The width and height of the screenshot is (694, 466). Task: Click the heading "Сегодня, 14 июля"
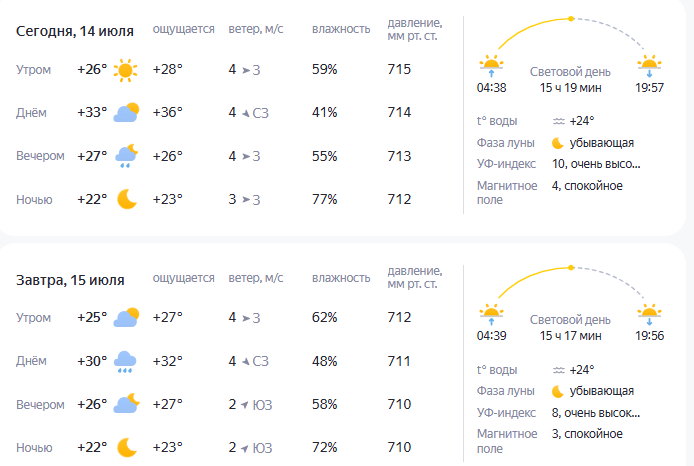point(75,31)
